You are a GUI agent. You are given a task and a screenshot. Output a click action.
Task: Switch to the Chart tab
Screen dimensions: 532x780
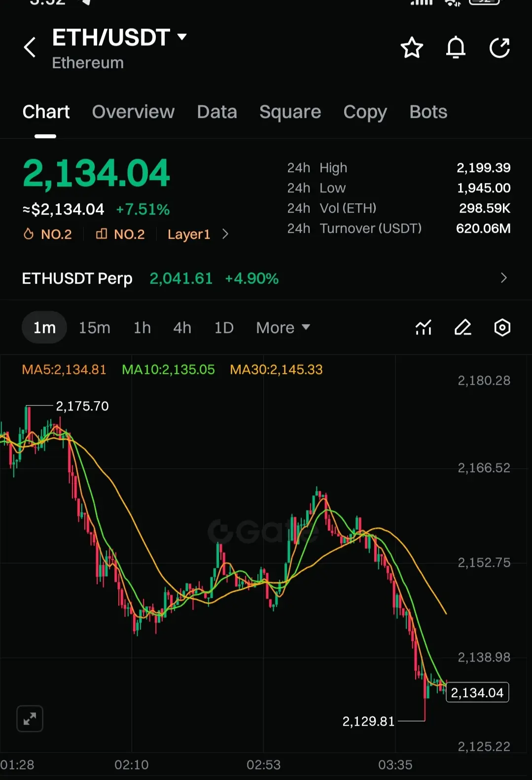46,112
